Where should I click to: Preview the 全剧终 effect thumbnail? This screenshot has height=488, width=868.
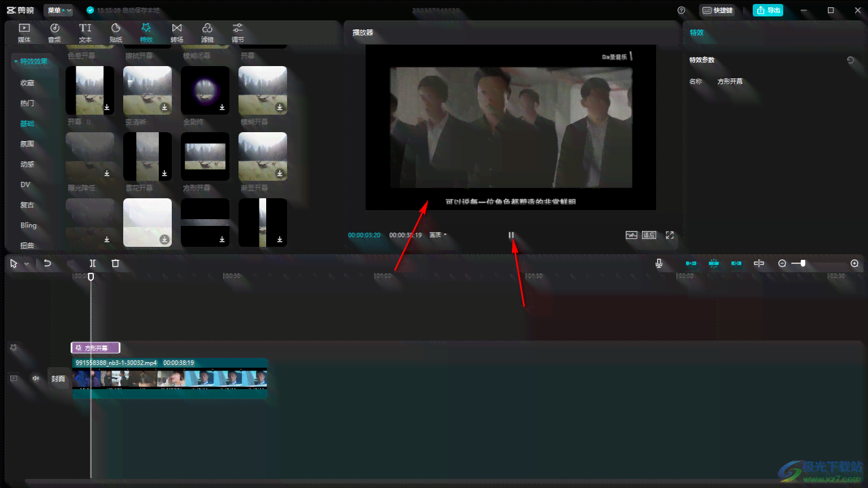(x=205, y=90)
